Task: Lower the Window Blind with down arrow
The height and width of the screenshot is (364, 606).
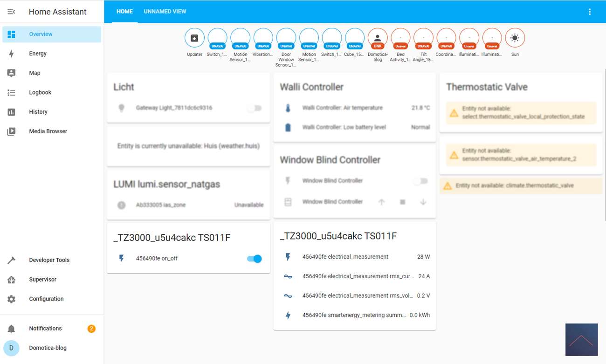Action: [x=423, y=202]
